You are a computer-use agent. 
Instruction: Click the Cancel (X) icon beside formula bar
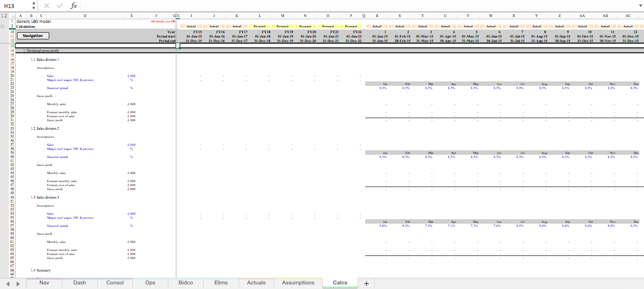coord(47,5)
